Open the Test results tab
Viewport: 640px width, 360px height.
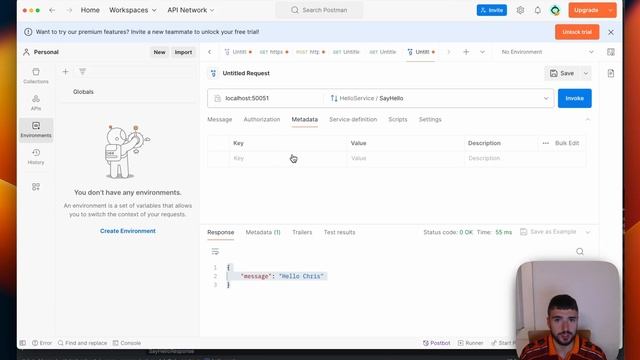coord(340,232)
